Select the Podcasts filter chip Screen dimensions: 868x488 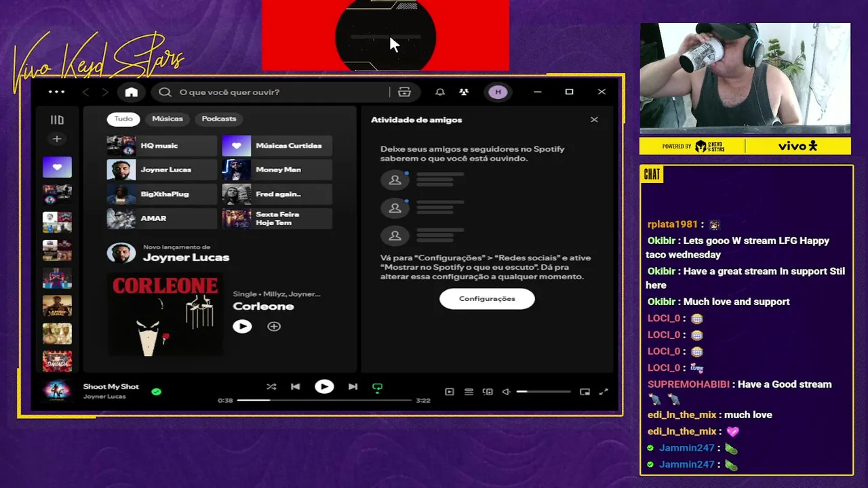pyautogui.click(x=219, y=119)
